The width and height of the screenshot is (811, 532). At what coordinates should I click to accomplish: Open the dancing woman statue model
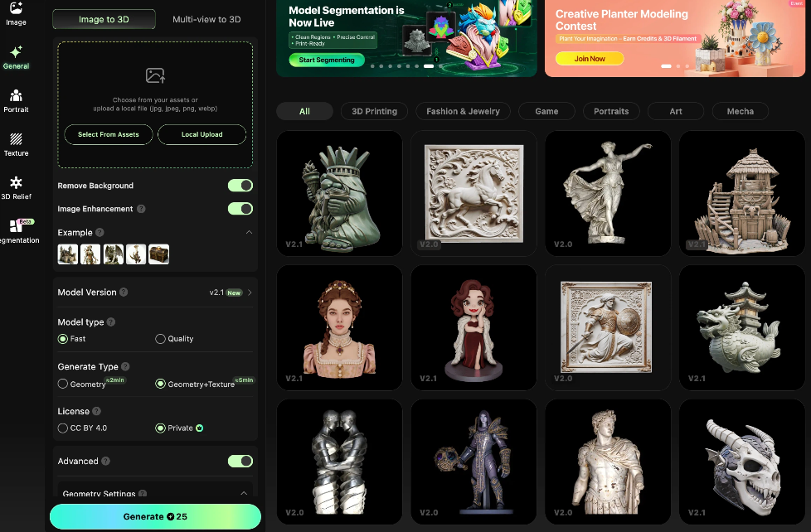coord(608,193)
